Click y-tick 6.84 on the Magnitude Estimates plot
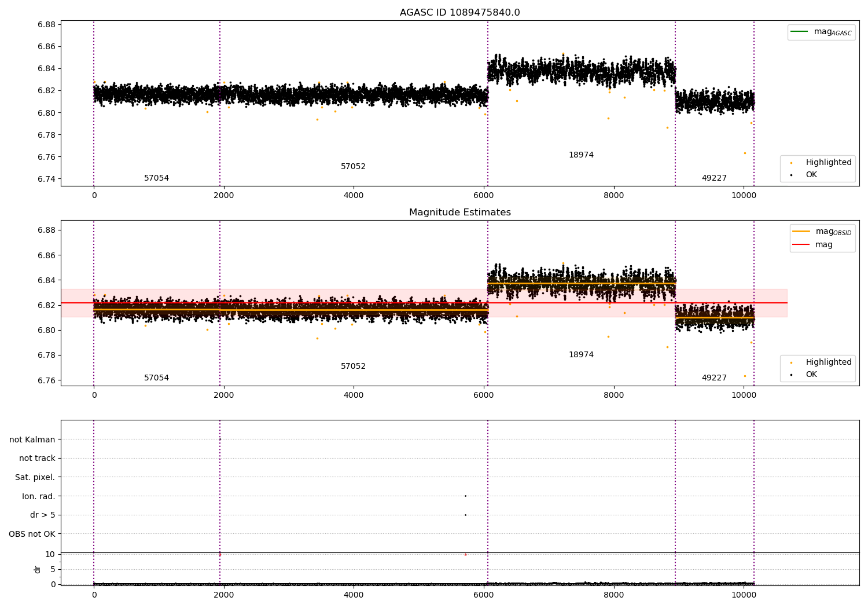 tap(46, 280)
